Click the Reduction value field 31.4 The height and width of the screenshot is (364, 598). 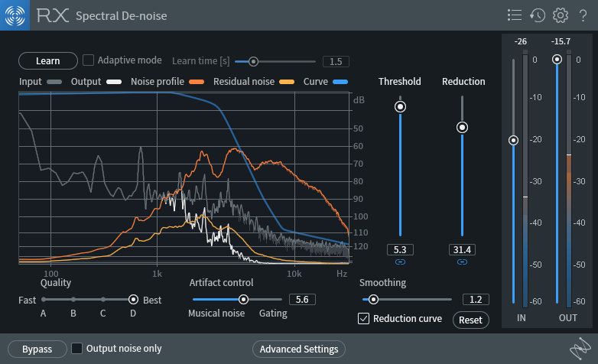462,249
